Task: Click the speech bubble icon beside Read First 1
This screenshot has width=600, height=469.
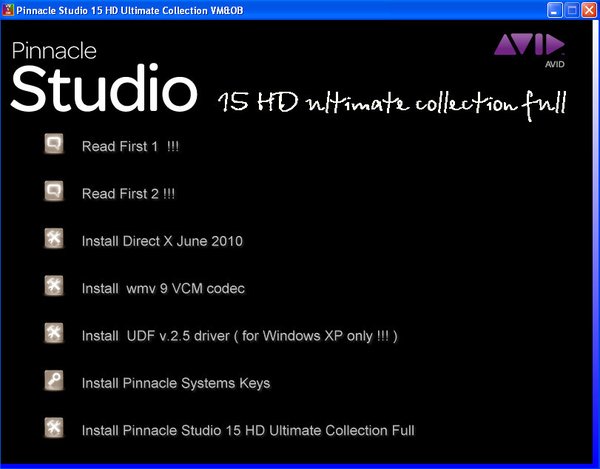Action: (54, 144)
